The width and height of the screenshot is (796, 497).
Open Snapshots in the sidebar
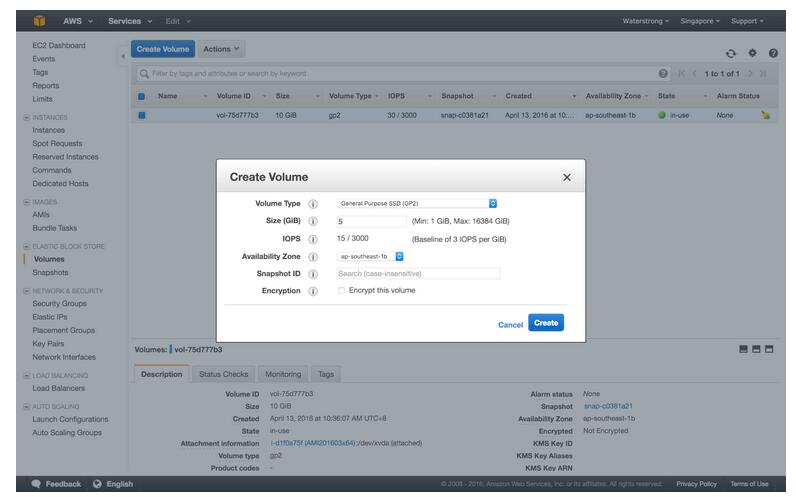pos(50,273)
